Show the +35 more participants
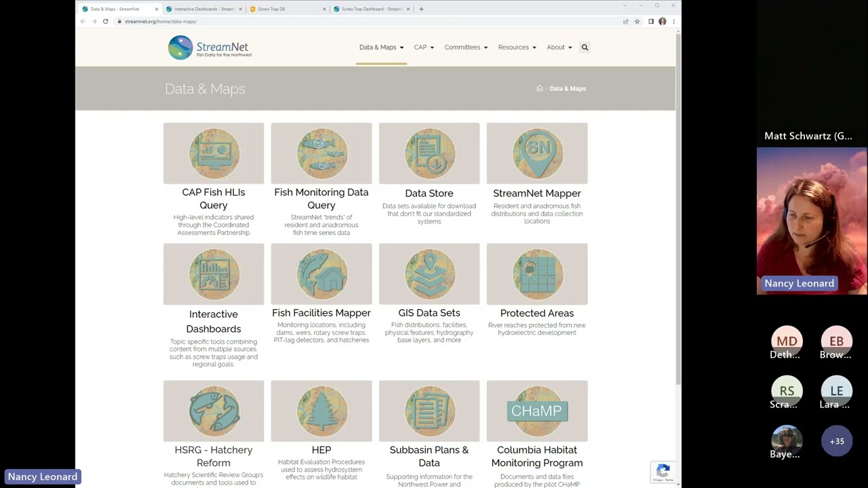This screenshot has height=488, width=868. coord(837,441)
